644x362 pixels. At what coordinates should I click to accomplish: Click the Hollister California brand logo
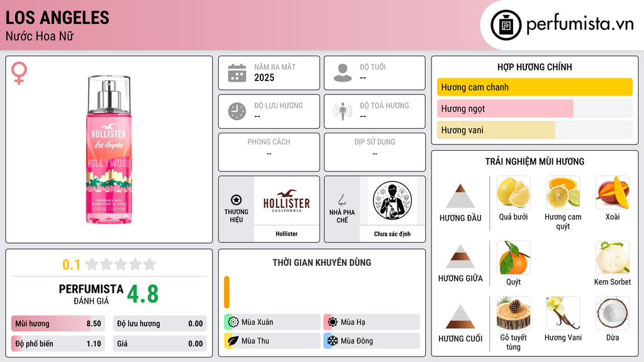tap(287, 200)
